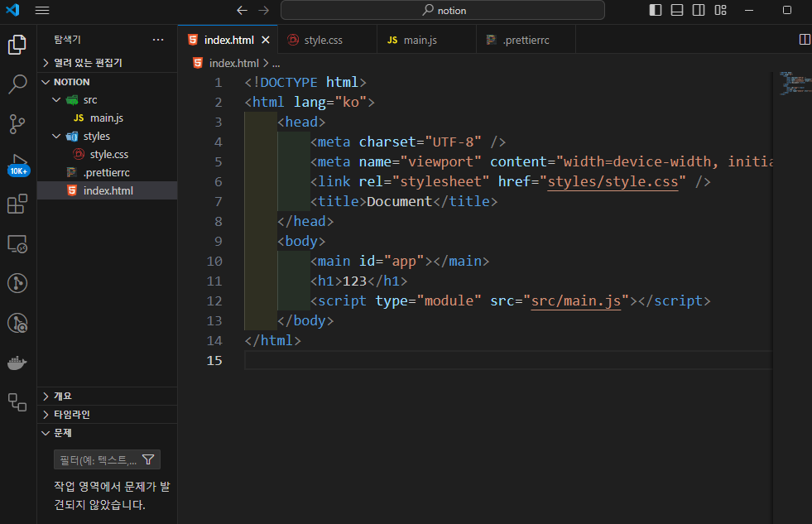Expand the 타임라인 timeline section
Viewport: 812px width, 524px height.
pyautogui.click(x=108, y=414)
